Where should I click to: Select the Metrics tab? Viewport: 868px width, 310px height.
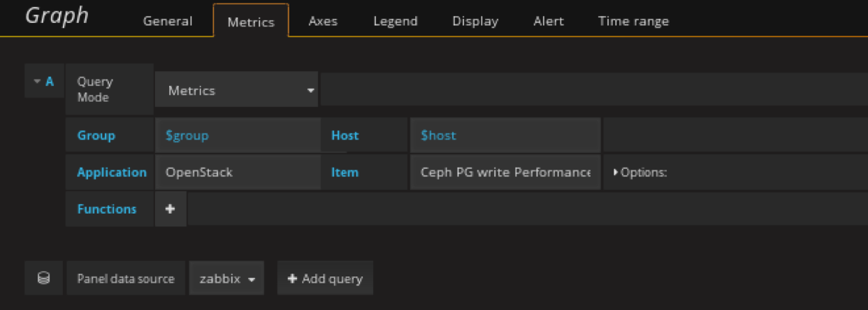251,22
